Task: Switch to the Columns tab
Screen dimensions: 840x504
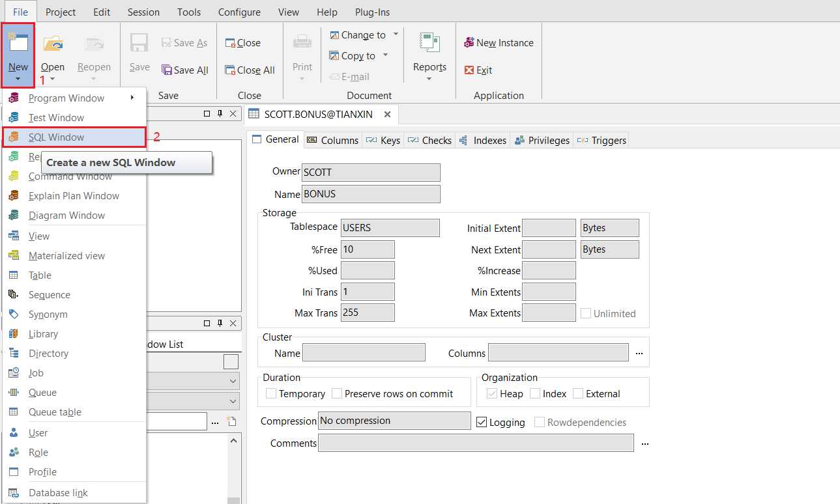Action: tap(332, 140)
